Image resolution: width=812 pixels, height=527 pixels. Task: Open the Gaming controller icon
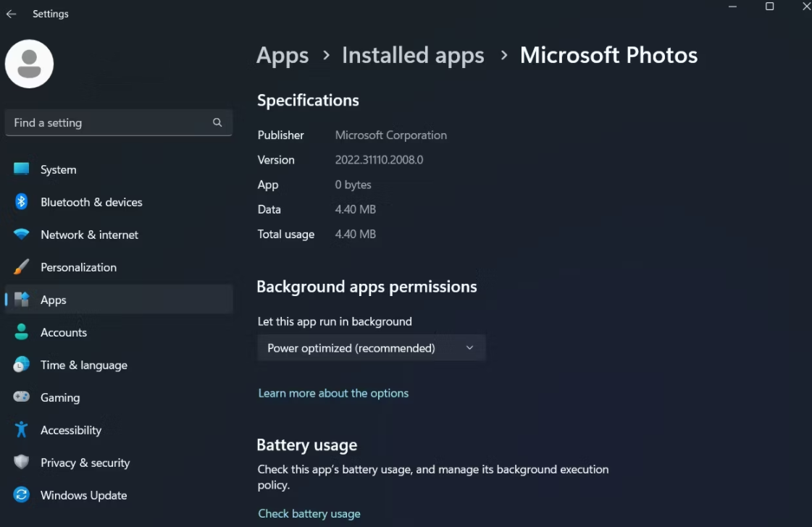tap(20, 397)
